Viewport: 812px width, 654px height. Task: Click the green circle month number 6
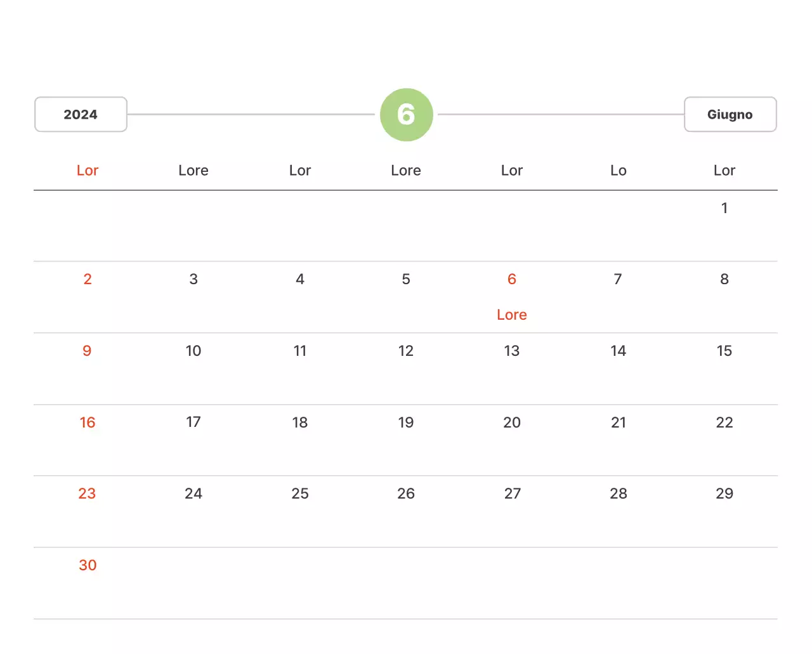[406, 115]
